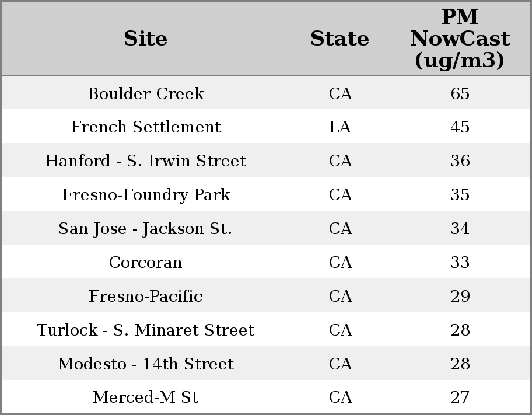This screenshot has height=415, width=532.
Task: Click Merced-M St's PM value 27
Action: [x=460, y=397]
